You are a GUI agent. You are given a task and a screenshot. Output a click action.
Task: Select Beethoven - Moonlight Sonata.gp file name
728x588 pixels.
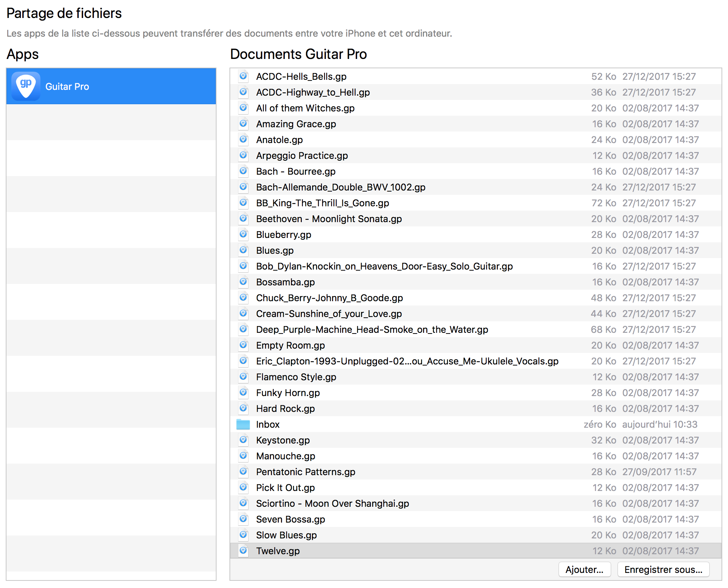(329, 219)
